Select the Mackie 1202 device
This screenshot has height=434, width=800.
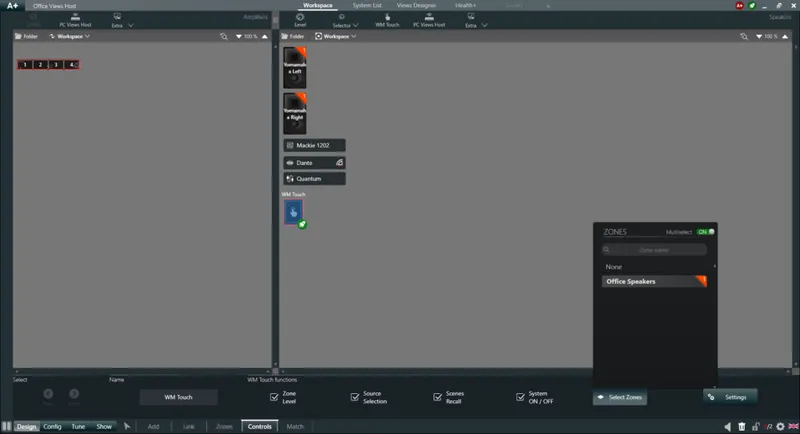pyautogui.click(x=314, y=145)
